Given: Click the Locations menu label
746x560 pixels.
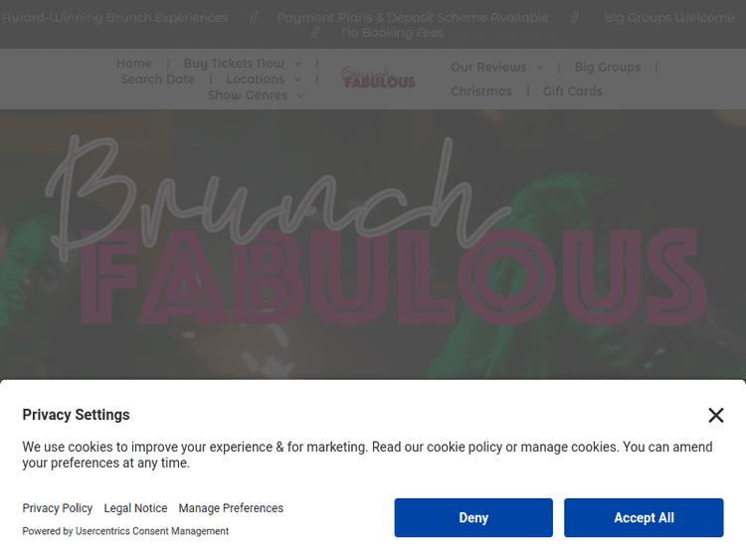Looking at the screenshot, I should tap(255, 80).
